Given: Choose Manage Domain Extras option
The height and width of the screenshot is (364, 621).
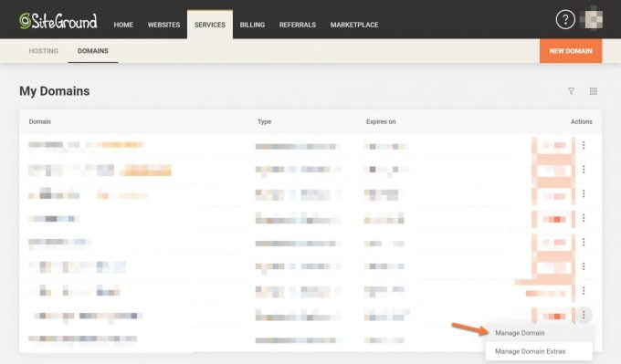Looking at the screenshot, I should [540, 351].
